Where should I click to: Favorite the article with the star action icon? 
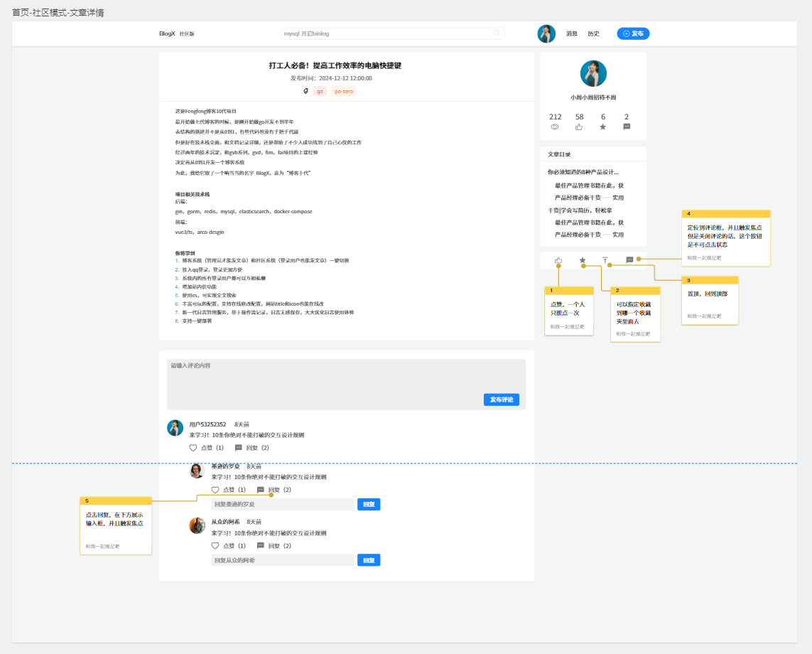[x=583, y=260]
